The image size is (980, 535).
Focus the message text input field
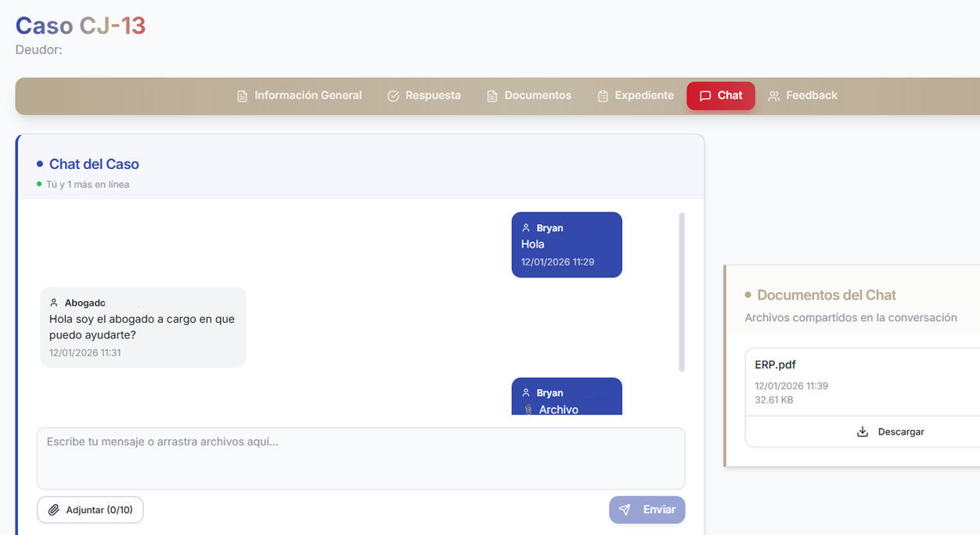[361, 458]
